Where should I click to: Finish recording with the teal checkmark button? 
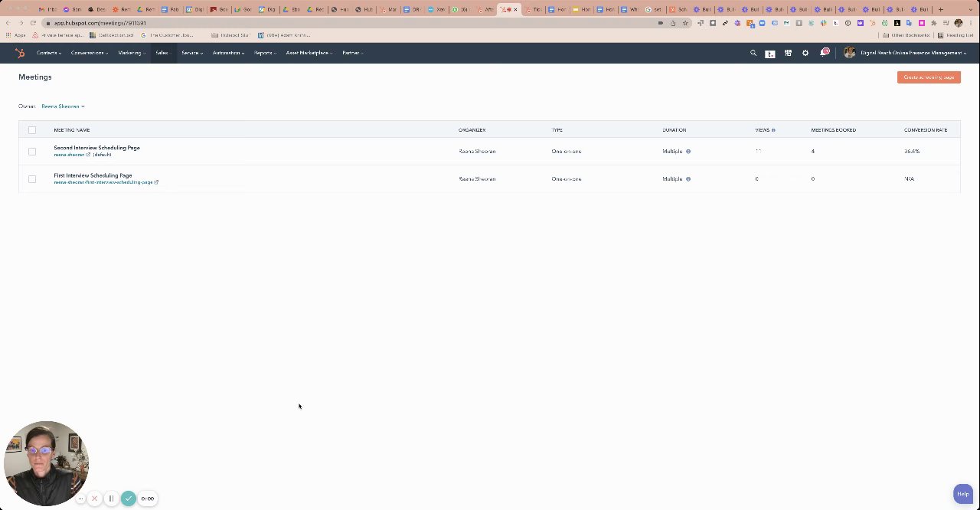(x=129, y=499)
